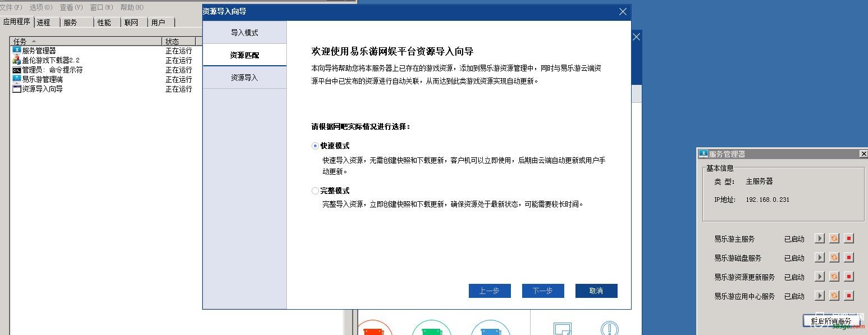Click the 重启所有服务 button
Viewport: 868px width, 335px height.
(832, 322)
